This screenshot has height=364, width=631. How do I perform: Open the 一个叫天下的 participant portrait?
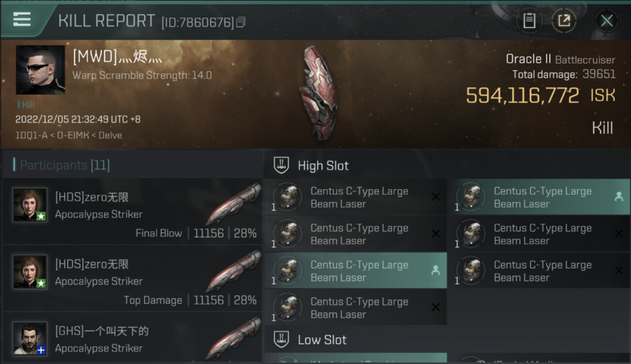coord(30,338)
